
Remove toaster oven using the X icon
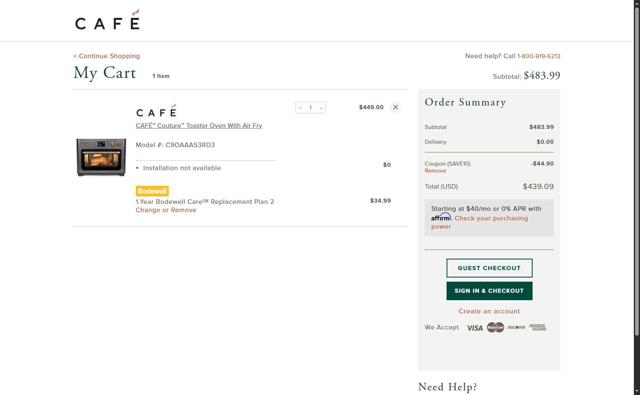pyautogui.click(x=395, y=107)
